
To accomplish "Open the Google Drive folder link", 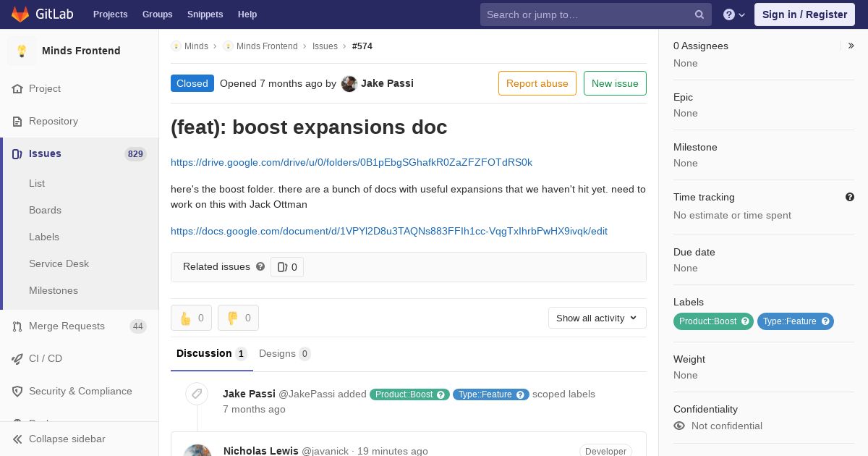I will click(352, 162).
